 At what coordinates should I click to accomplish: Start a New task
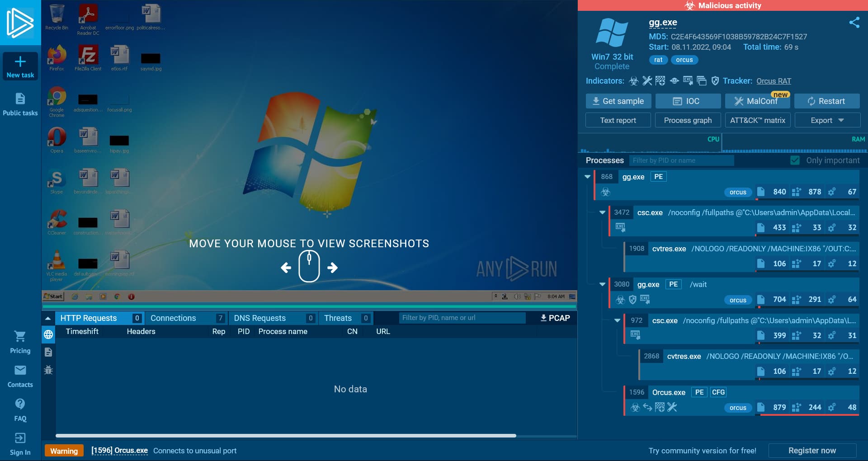pos(20,66)
